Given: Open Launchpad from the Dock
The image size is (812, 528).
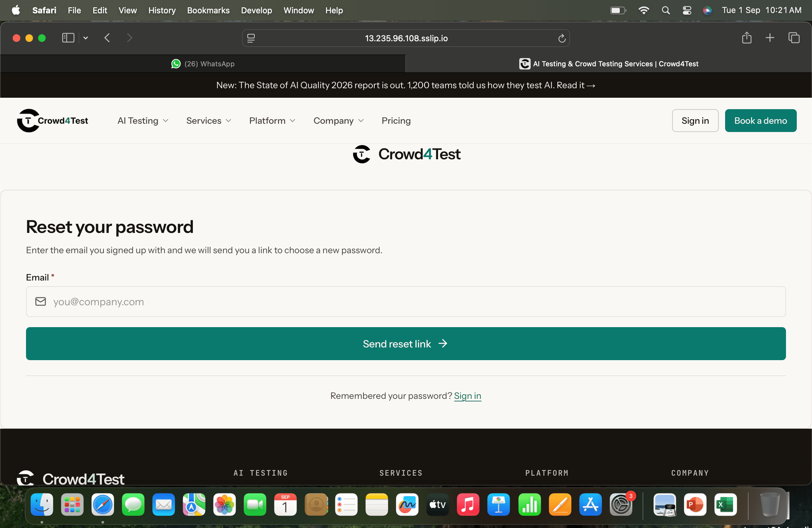Looking at the screenshot, I should point(72,504).
